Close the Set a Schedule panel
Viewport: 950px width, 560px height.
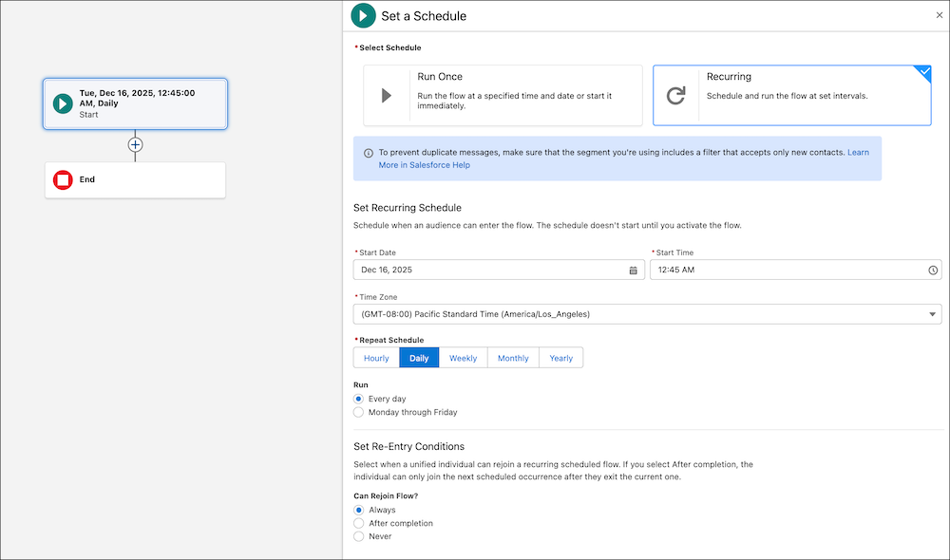(x=940, y=15)
